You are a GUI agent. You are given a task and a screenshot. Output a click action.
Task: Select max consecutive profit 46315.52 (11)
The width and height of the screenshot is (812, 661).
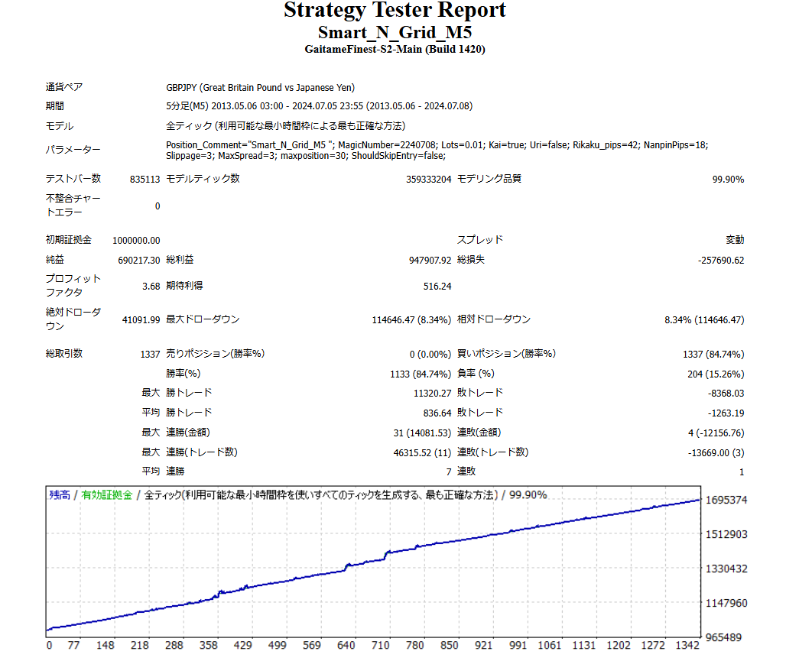point(422,453)
